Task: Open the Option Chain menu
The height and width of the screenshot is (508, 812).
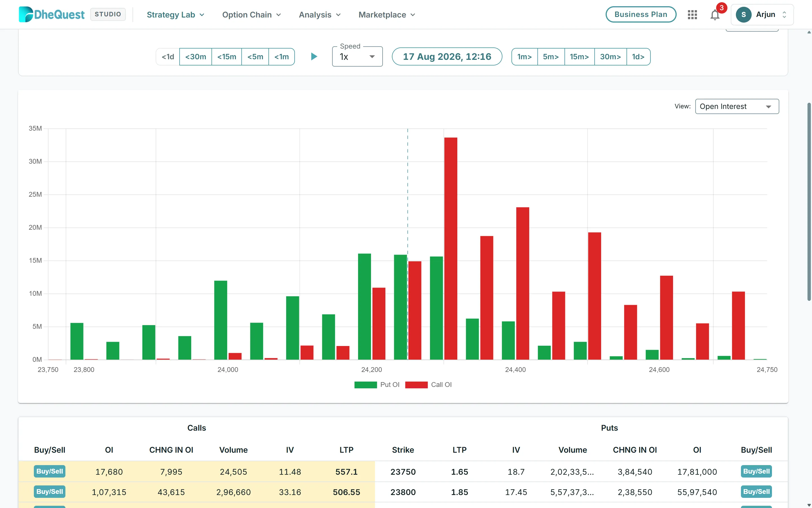Action: [251, 15]
